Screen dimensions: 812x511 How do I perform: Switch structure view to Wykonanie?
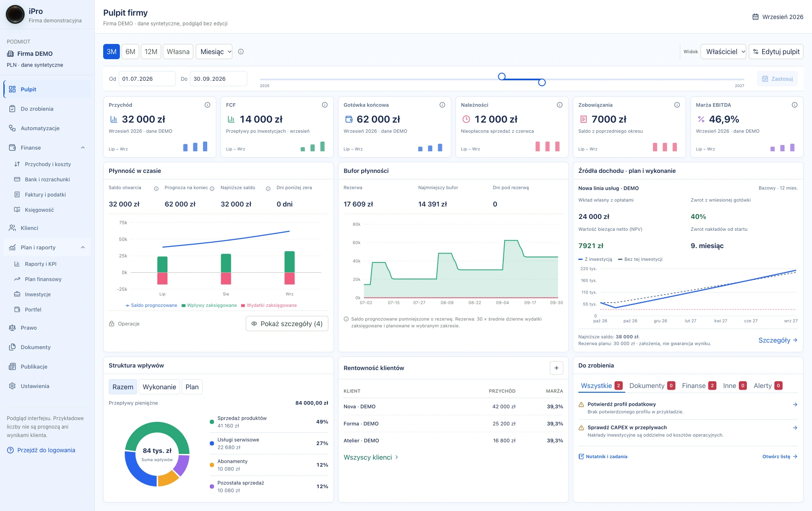tap(159, 387)
